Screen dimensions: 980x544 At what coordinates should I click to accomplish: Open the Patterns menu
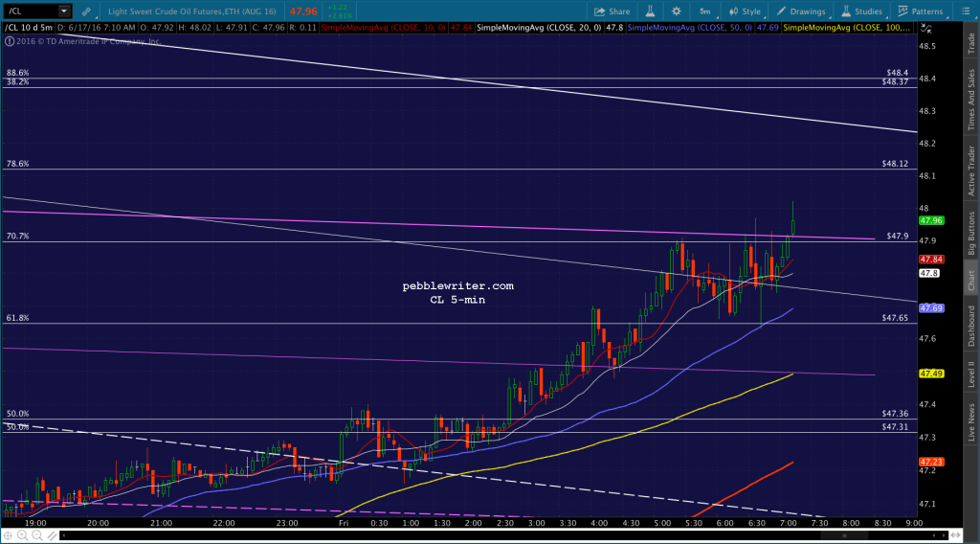coord(921,11)
